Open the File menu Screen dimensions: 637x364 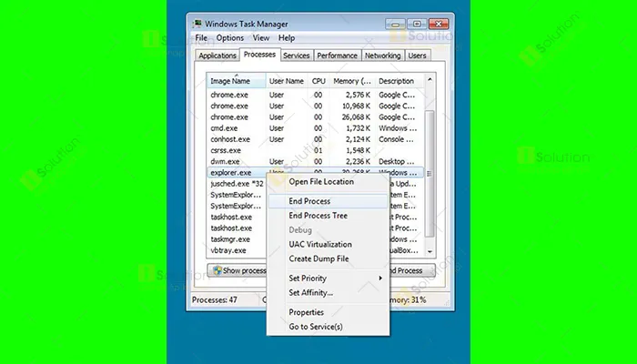click(201, 38)
